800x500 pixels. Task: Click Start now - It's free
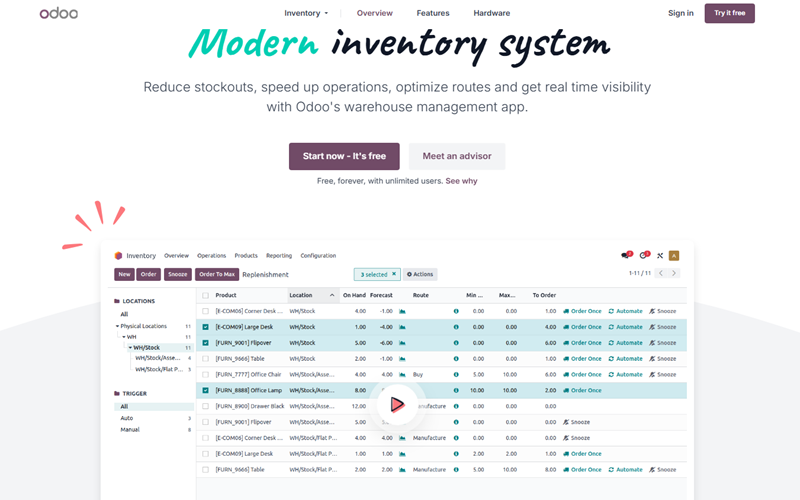click(344, 156)
